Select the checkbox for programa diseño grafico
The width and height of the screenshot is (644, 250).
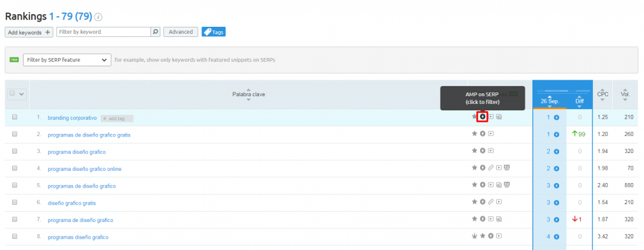click(15, 151)
